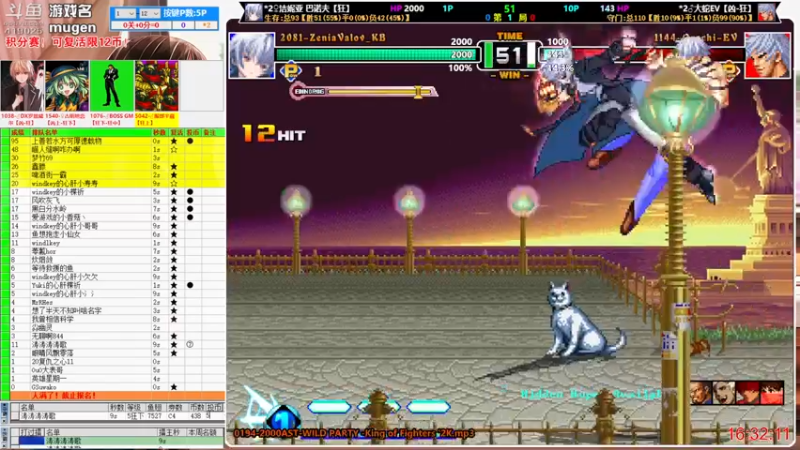Click the 排队名单 column header
Viewport: 800px width, 450px height.
point(45,132)
